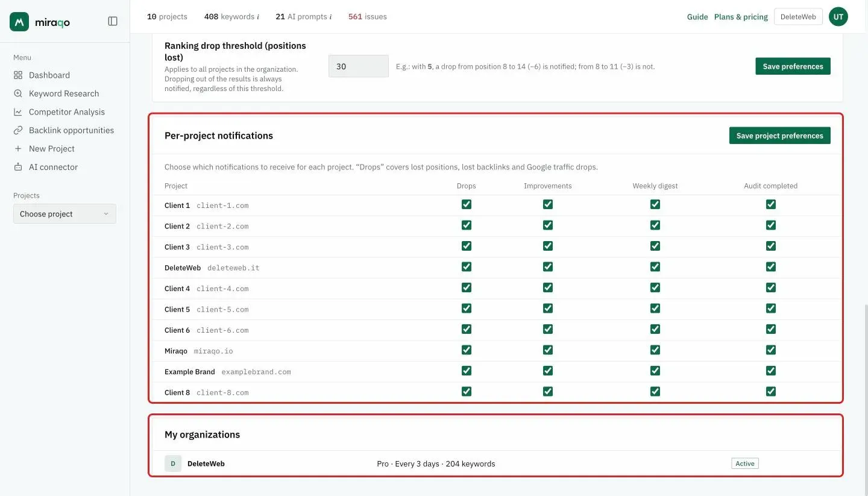Screen dimensions: 868x496
Task: Click the Dashboard grid icon
Action: pos(18,75)
